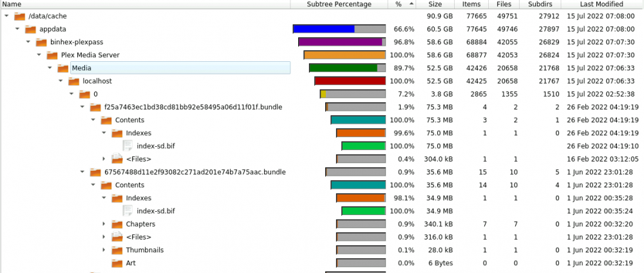Sort by the Last Modified column header
This screenshot has height=273, width=644.
click(602, 4)
